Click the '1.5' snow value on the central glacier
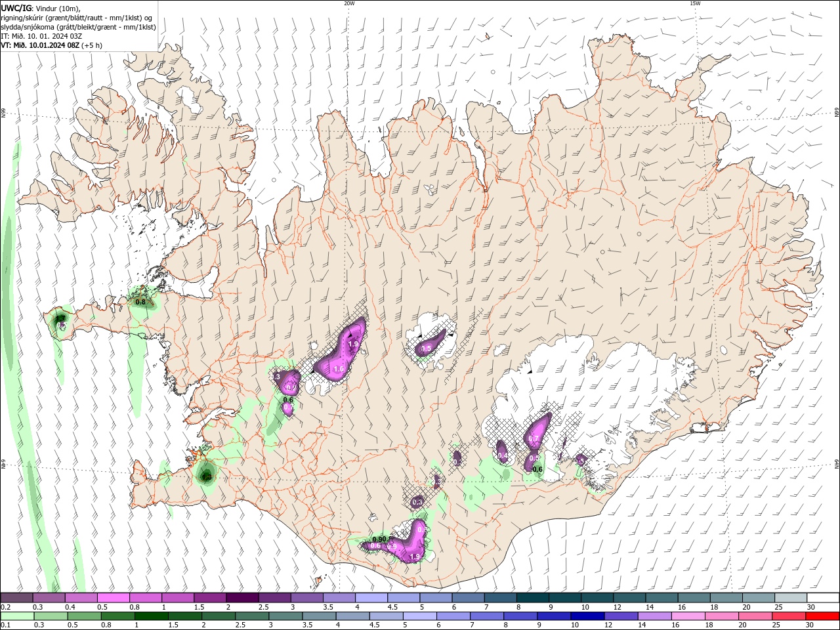Viewport: 840px width, 630px height. pos(426,348)
